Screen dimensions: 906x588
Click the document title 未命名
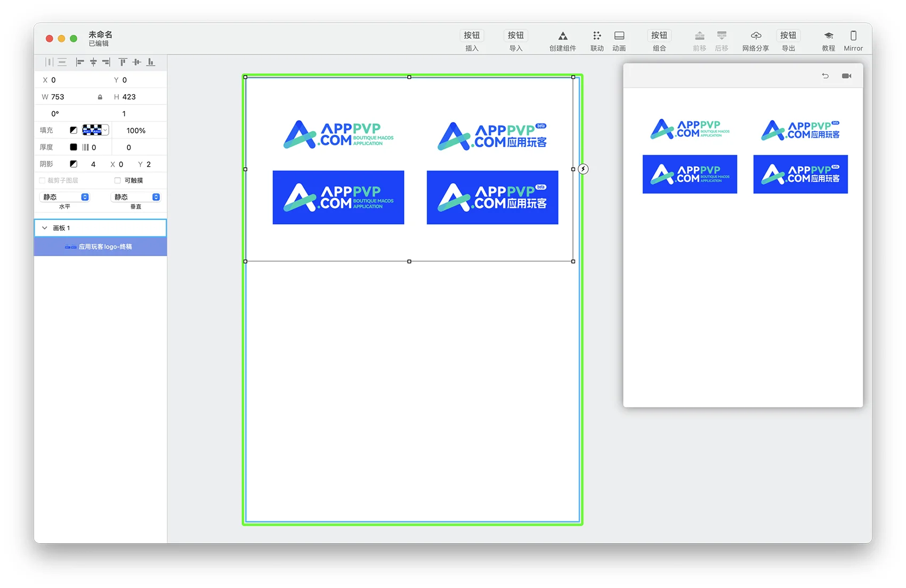coord(100,35)
